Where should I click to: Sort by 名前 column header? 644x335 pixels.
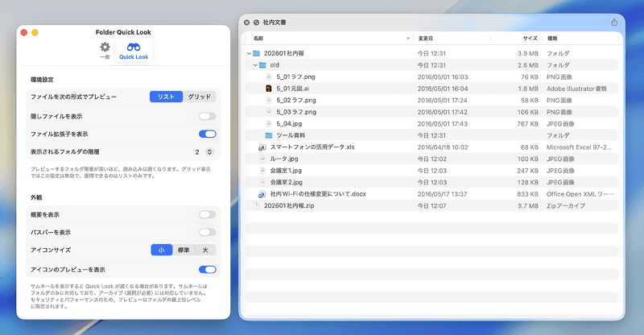pos(258,38)
